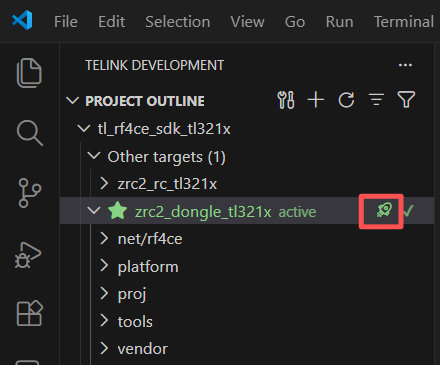
Task: Expand the platform folder
Action: 104,266
